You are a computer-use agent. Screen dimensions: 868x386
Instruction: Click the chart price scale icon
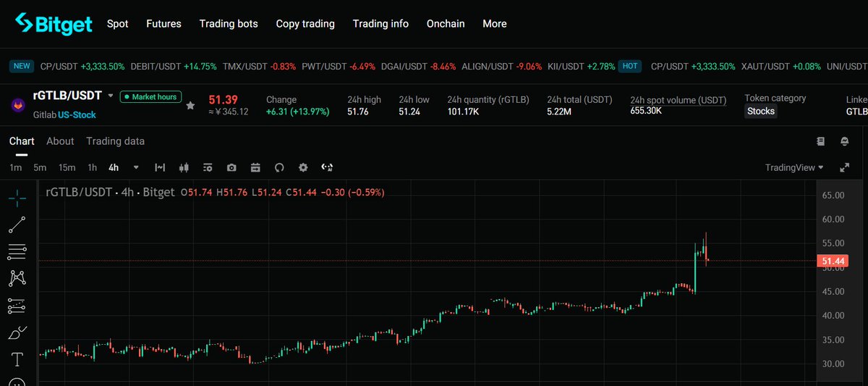160,167
